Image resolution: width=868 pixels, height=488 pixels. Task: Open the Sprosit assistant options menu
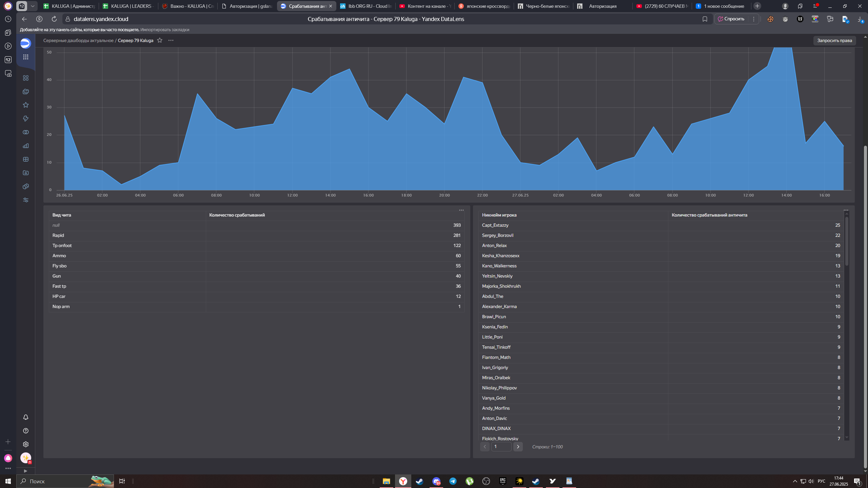click(x=754, y=19)
